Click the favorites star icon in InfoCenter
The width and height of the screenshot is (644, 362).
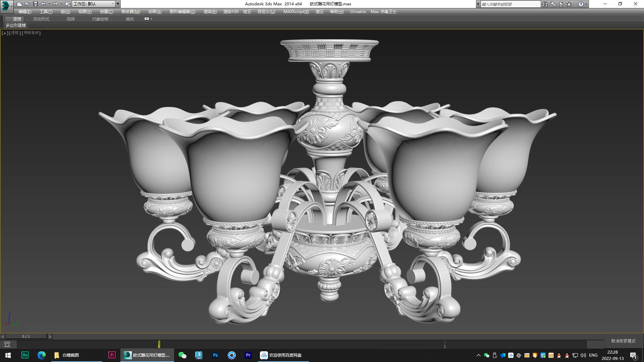click(569, 4)
